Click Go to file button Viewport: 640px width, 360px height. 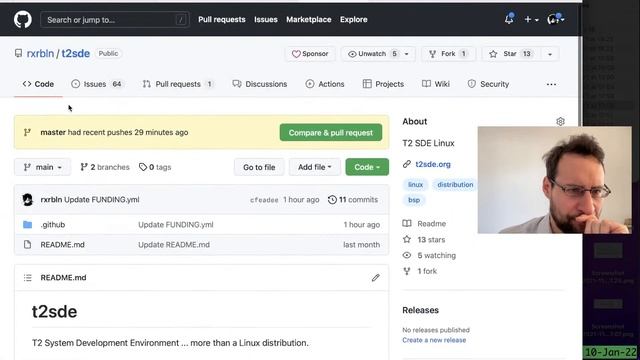pyautogui.click(x=259, y=167)
